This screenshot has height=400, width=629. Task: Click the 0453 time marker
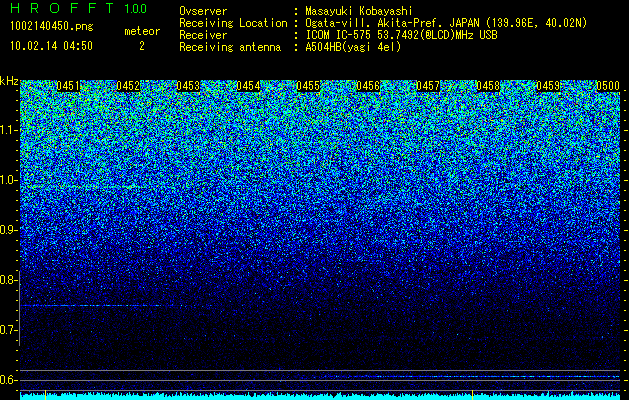[188, 86]
